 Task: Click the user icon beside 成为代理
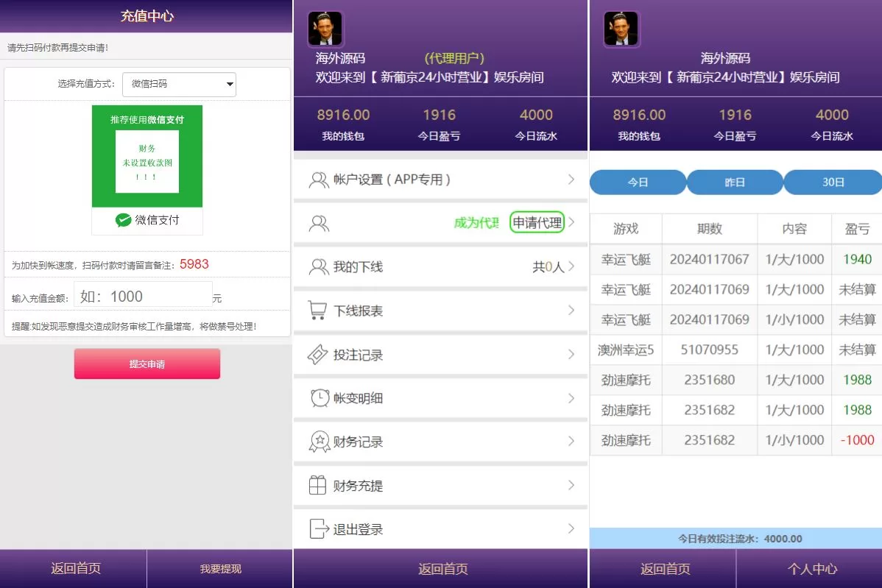(x=319, y=224)
